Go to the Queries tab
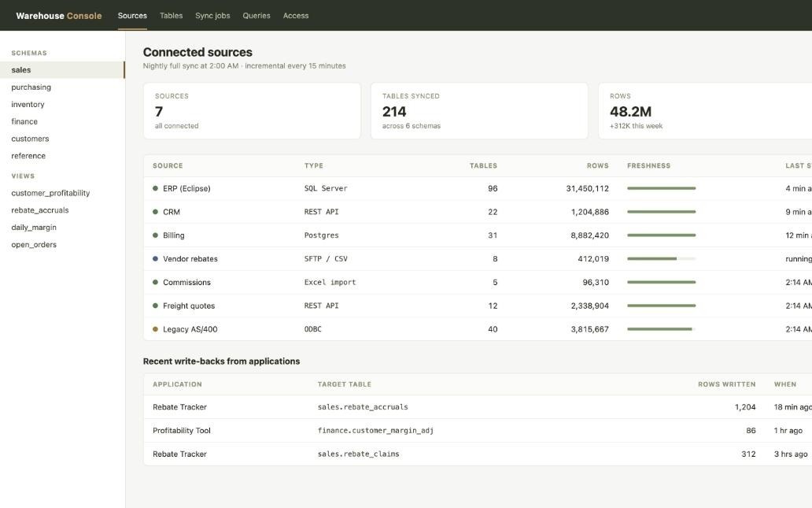 coord(257,16)
